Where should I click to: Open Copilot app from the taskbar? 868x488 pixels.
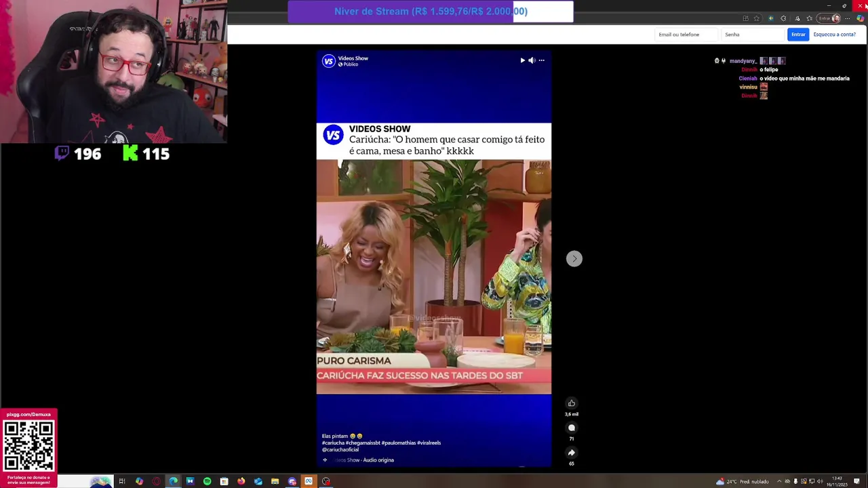[139, 481]
